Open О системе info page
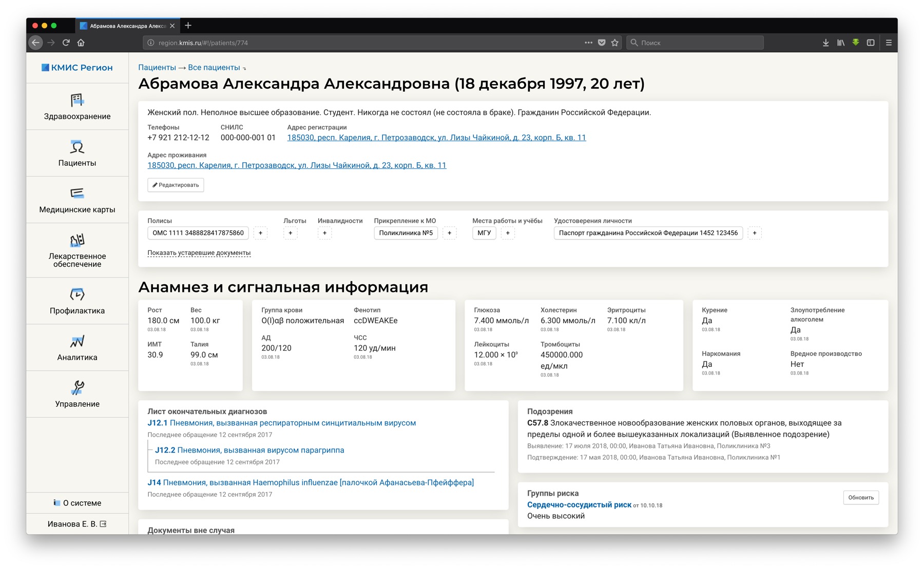The image size is (924, 569). pyautogui.click(x=77, y=503)
